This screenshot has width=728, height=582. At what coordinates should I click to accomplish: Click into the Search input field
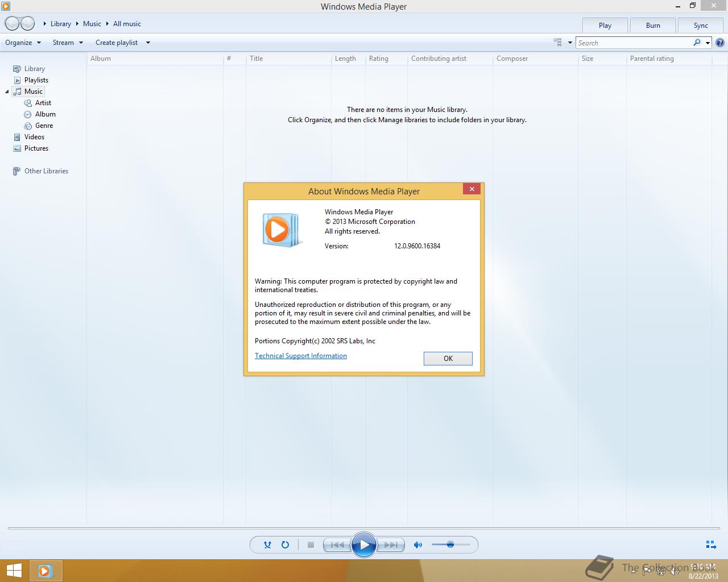(x=635, y=43)
